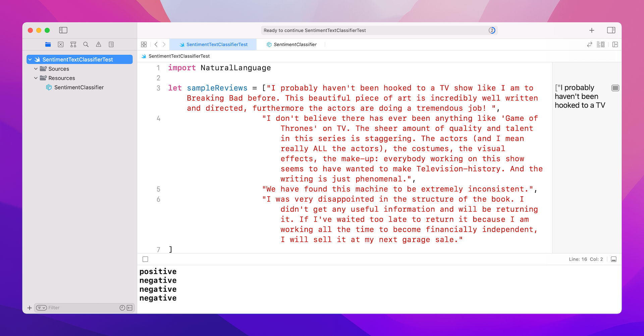Click the related items grid icon
Viewport: 644px width, 336px height.
tap(144, 44)
